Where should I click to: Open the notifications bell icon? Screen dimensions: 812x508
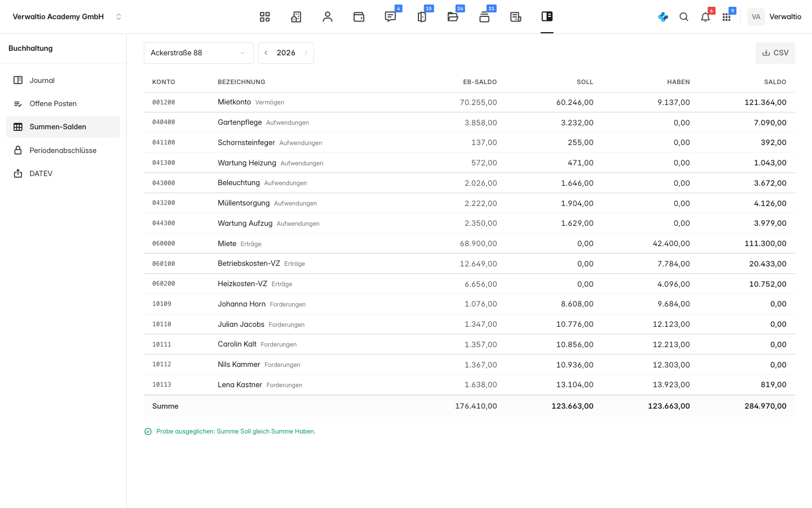tap(705, 17)
